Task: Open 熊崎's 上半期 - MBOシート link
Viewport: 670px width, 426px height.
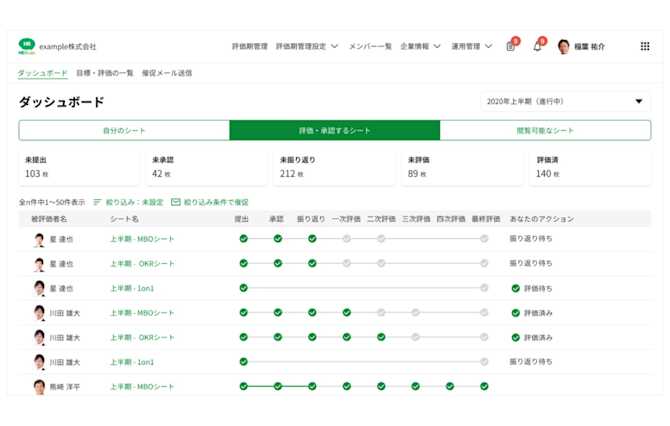Action: 142,387
